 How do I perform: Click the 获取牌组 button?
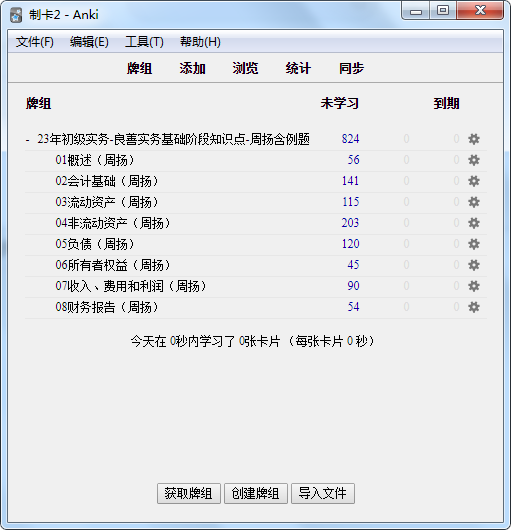tap(189, 493)
